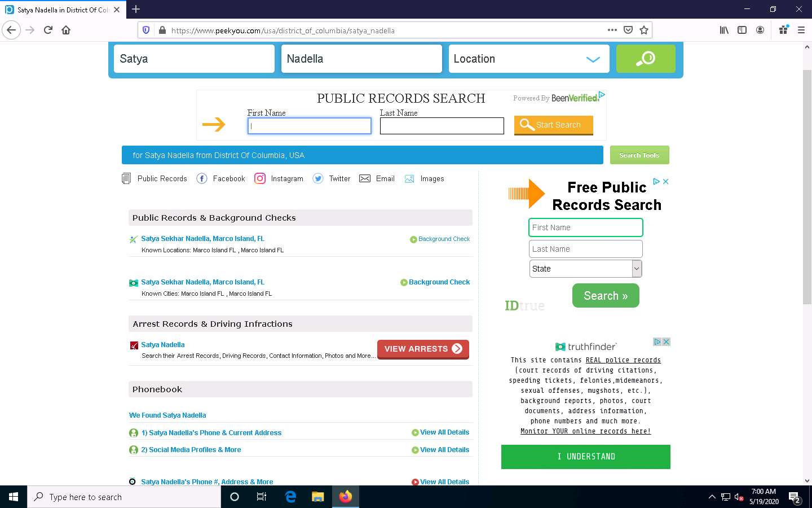
Task: Open the Firefox account icon
Action: click(760, 30)
